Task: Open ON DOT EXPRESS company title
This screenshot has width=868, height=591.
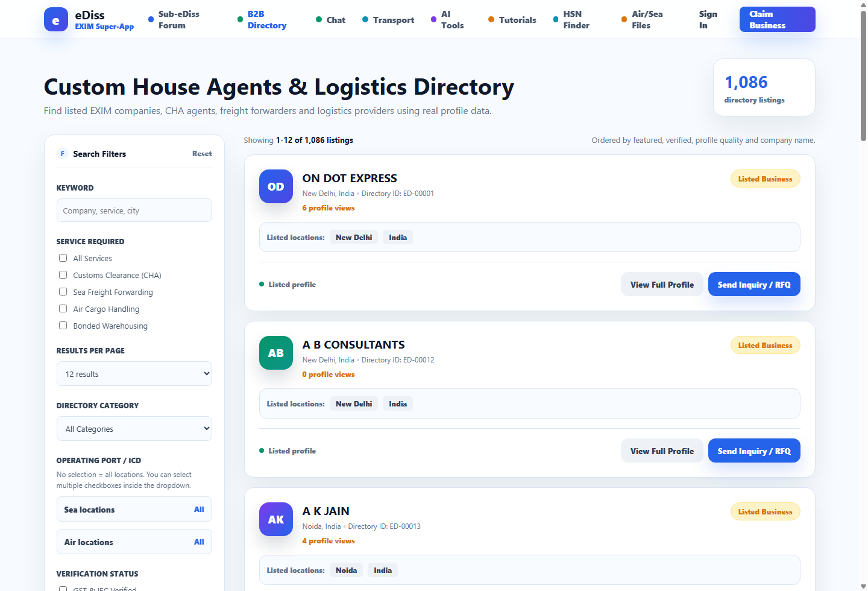Action: point(350,179)
